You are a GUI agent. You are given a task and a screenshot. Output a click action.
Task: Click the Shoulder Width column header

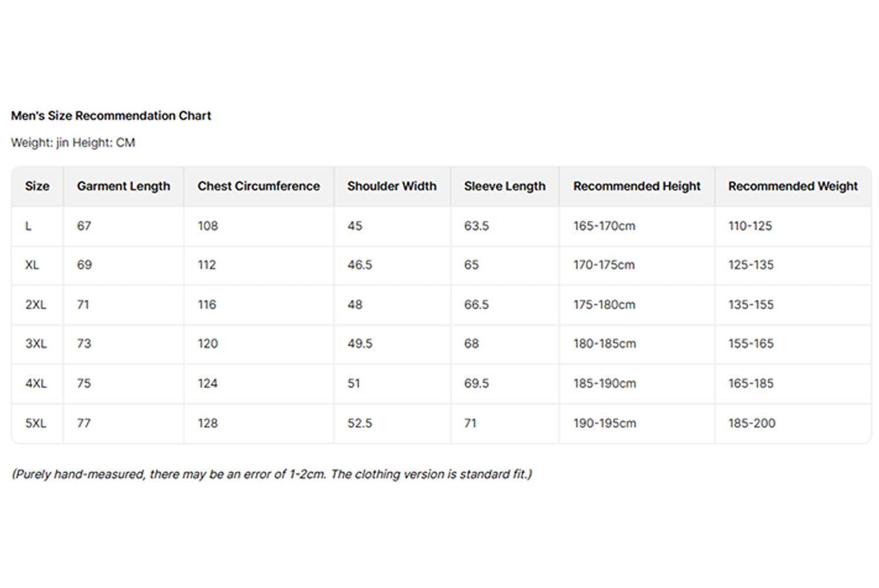click(391, 186)
